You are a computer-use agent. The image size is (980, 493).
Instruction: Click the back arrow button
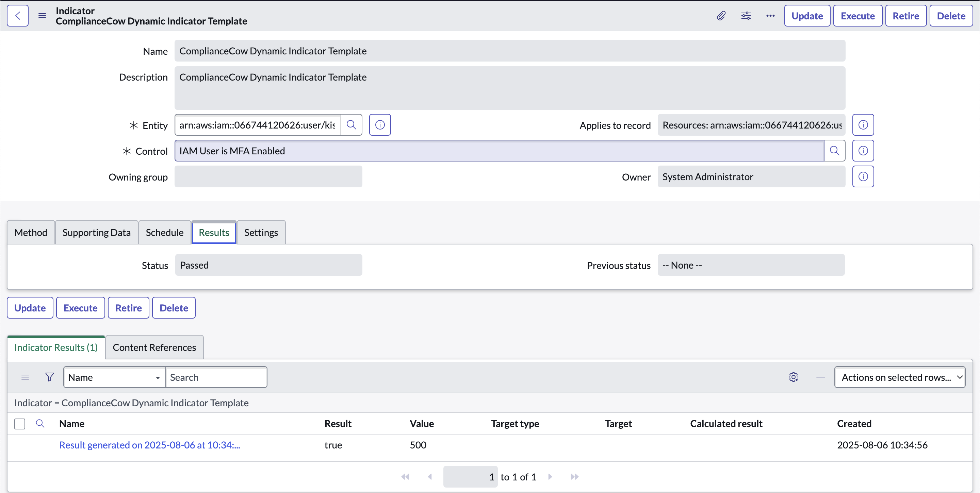[17, 16]
